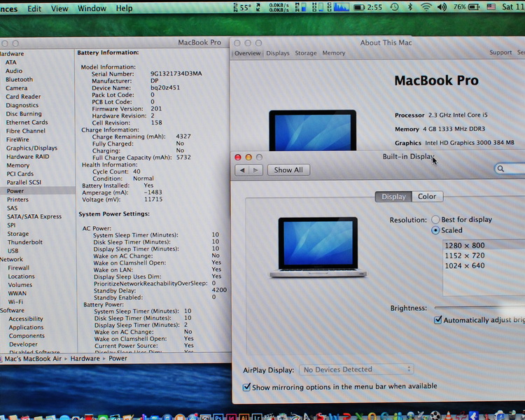This screenshot has width=525, height=420.
Task: Select Bluetooth in the System Information sidebar
Action: (x=19, y=80)
